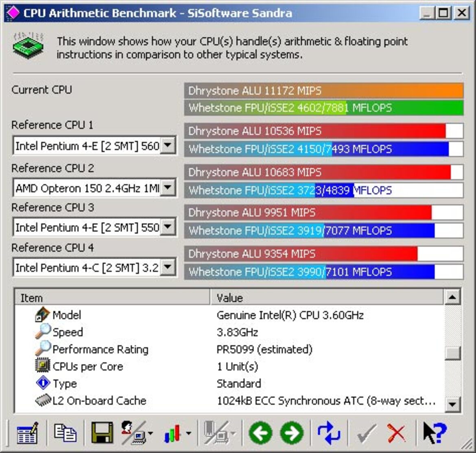
Task: Click the Whetstone 3990/7101 MFLOPS bar
Action: (323, 272)
